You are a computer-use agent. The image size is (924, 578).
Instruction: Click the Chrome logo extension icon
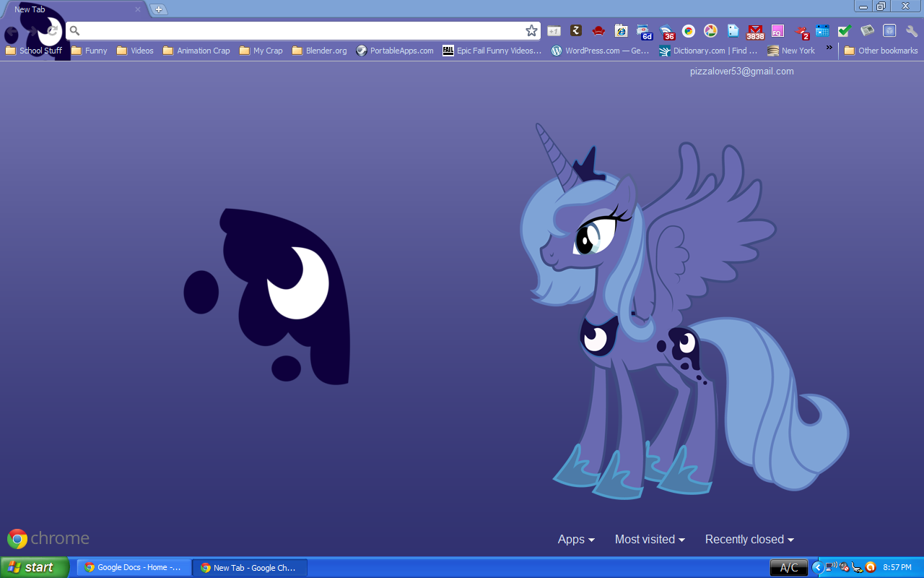pos(689,30)
